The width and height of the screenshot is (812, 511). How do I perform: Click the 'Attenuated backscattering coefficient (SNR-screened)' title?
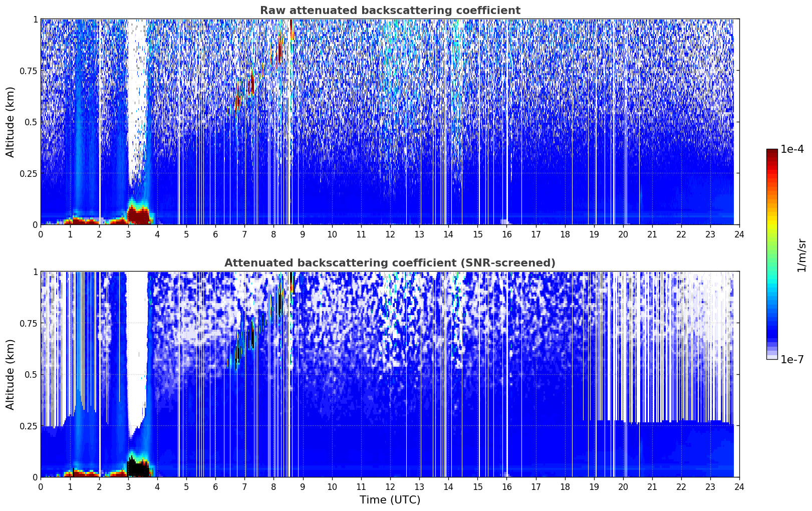[x=390, y=263]
